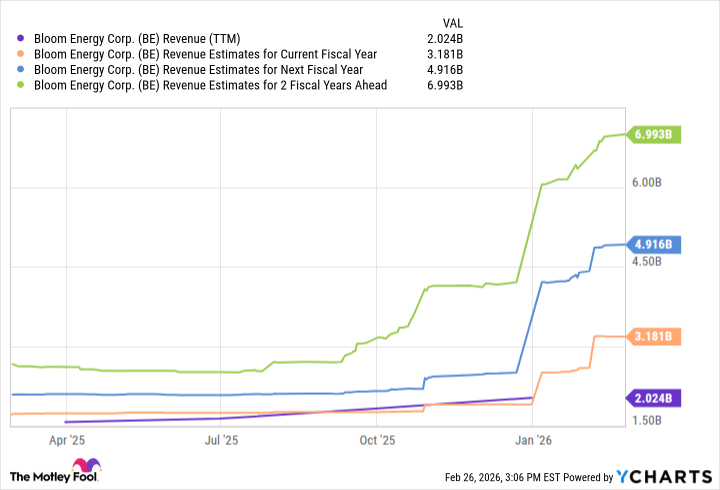The width and height of the screenshot is (720, 490).
Task: Click the orange 3.181B value flag
Action: tap(653, 336)
